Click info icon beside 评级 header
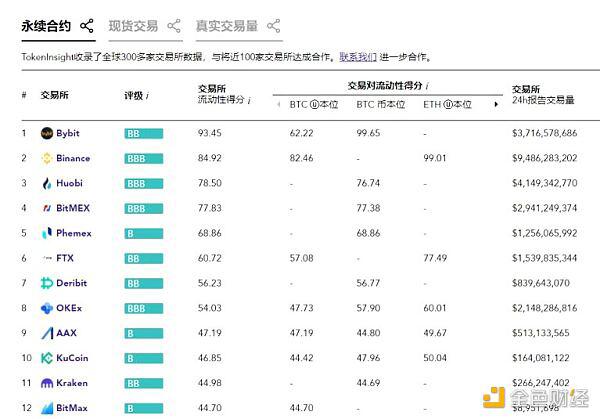The height and width of the screenshot is (419, 600). click(147, 96)
